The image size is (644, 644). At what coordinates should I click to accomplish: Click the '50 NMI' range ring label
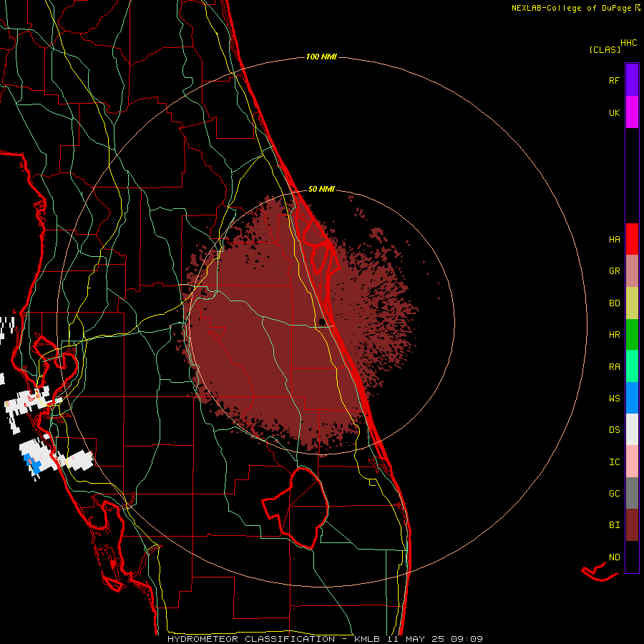click(x=321, y=189)
